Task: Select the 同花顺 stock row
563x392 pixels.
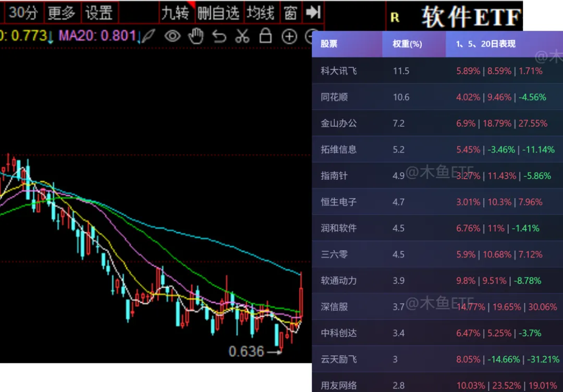Action: pyautogui.click(x=437, y=97)
